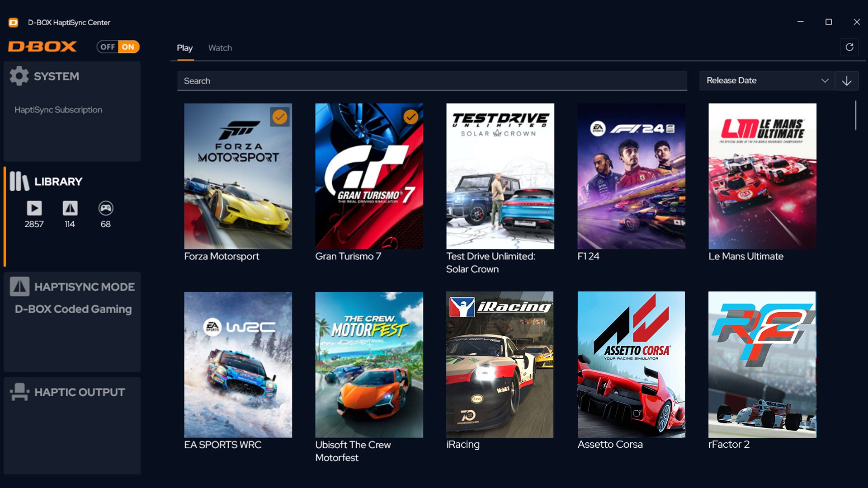
Task: Click HaptiSync Subscription link
Action: pos(58,109)
